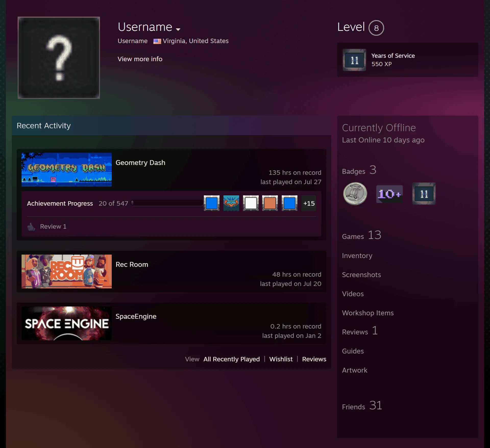This screenshot has height=448, width=490.
Task: Click the Achievement Progress label
Action: (x=60, y=203)
